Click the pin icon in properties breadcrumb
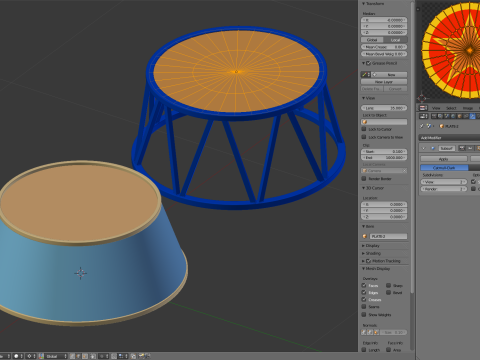This screenshot has height=360, width=480. pos(421,126)
